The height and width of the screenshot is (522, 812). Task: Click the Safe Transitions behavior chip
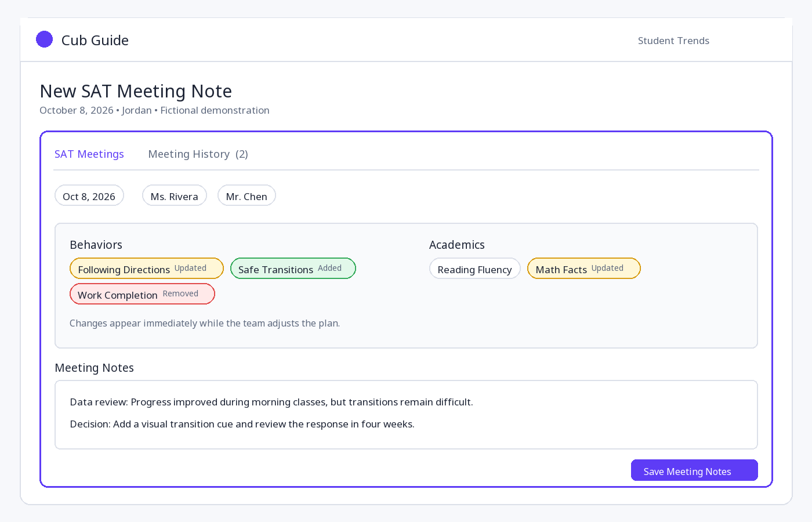pyautogui.click(x=293, y=269)
